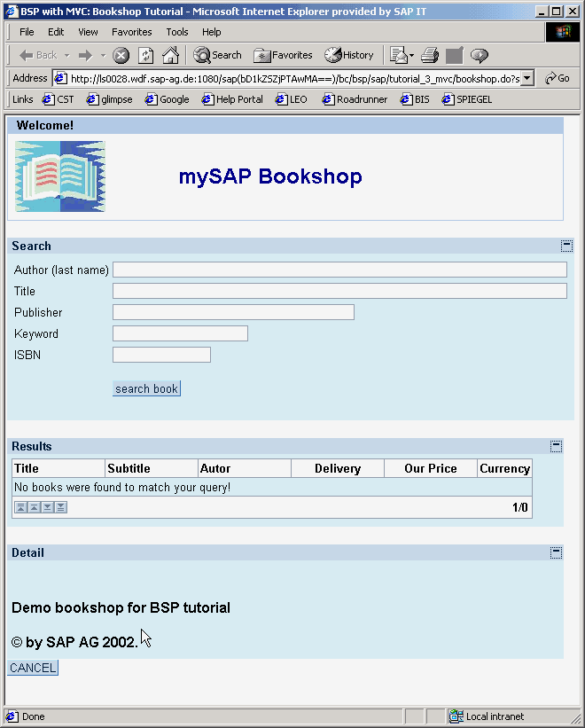Click the Edit toolbar icon next to Print
The image size is (585, 728).
point(454,55)
